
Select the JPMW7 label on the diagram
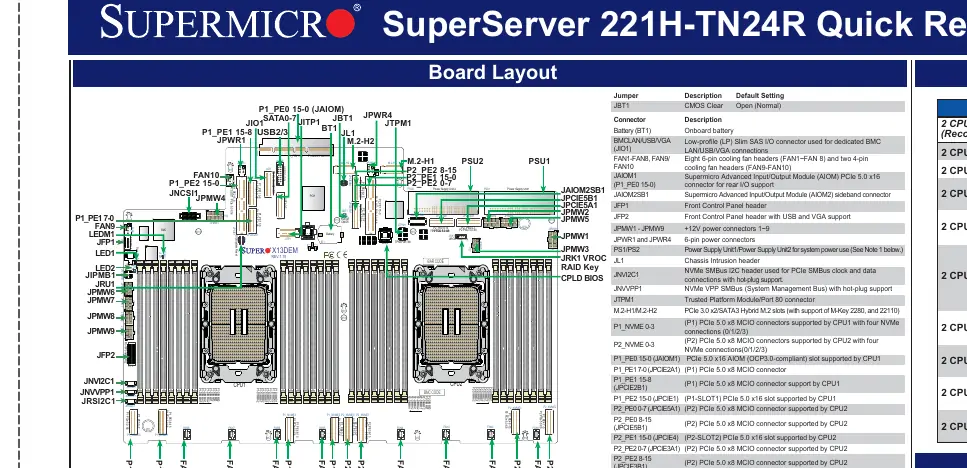(101, 300)
